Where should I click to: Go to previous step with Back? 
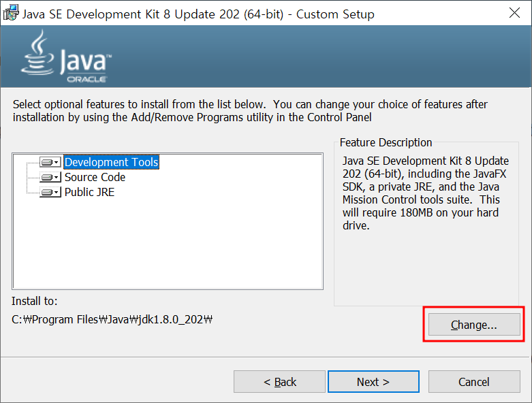(x=279, y=382)
